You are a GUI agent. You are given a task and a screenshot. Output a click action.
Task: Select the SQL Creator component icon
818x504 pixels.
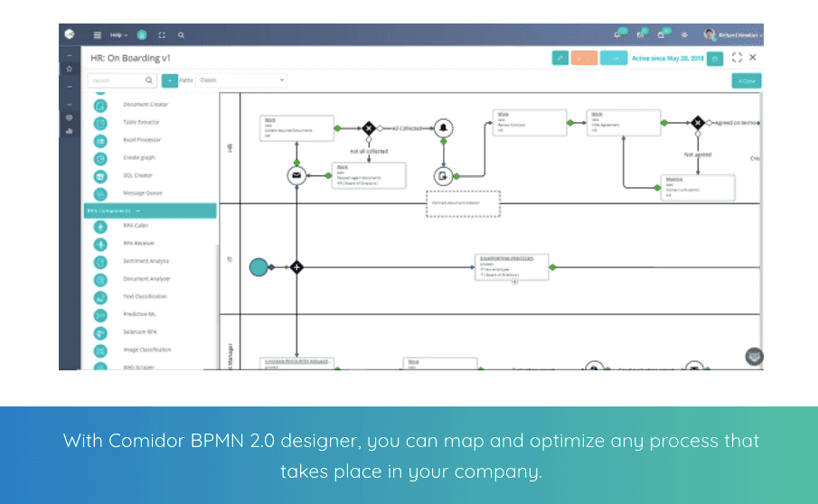coord(100,176)
